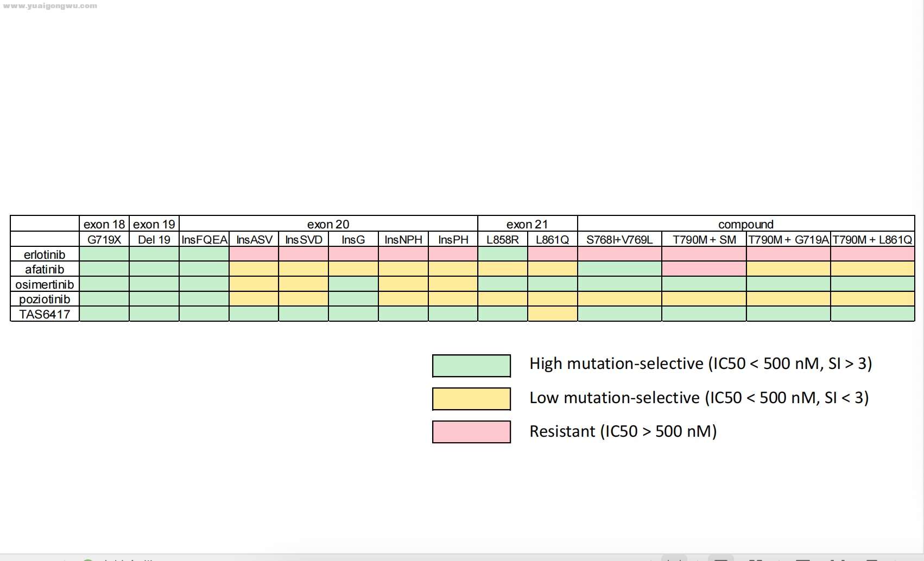
Task: Click the 'L861Q' column label
Action: coord(553,239)
